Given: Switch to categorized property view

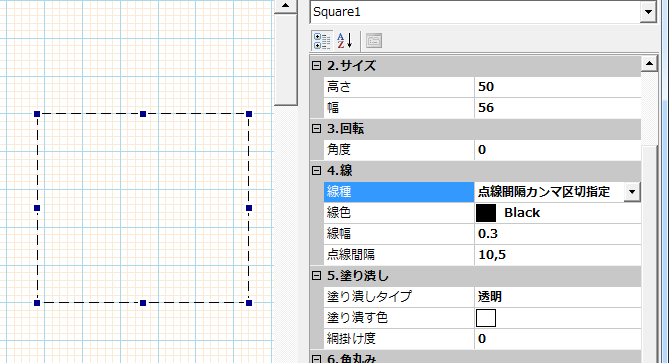Looking at the screenshot, I should pos(322,41).
